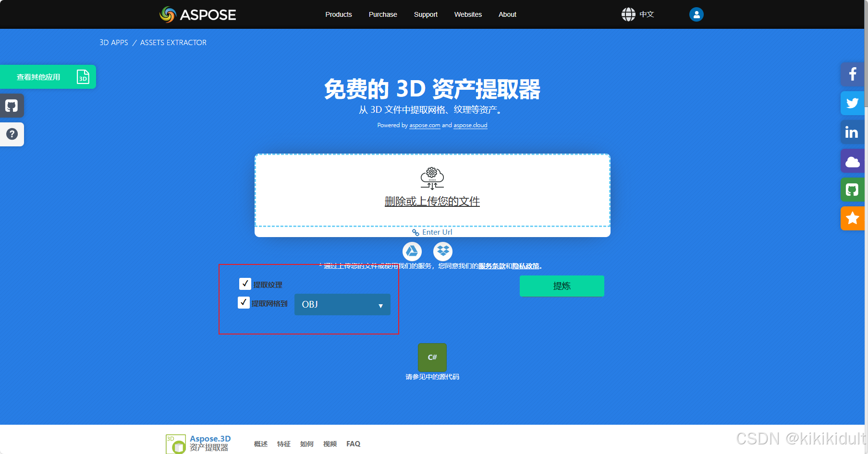Share page on Facebook
This screenshot has width=868, height=454.
(852, 74)
